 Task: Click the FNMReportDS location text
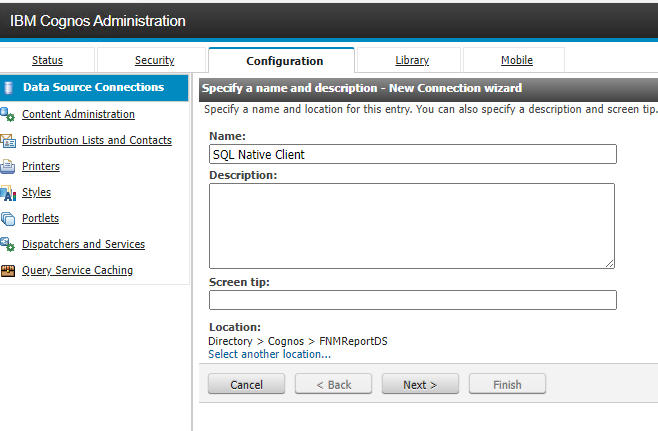[353, 341]
